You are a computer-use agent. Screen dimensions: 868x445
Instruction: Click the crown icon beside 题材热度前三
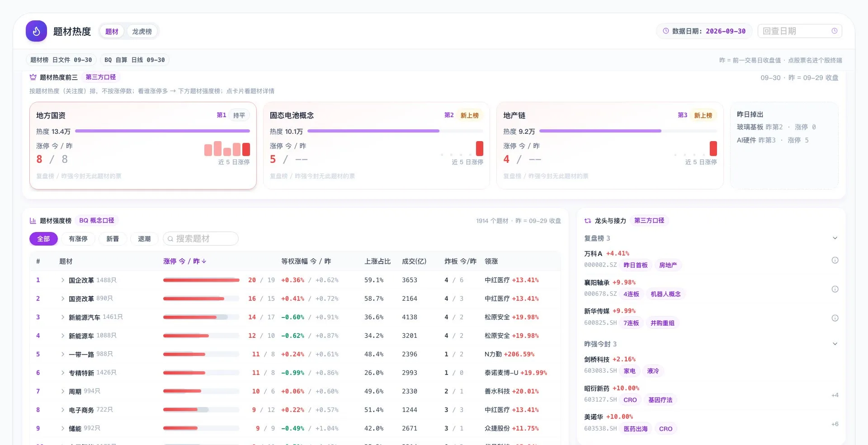tap(33, 77)
